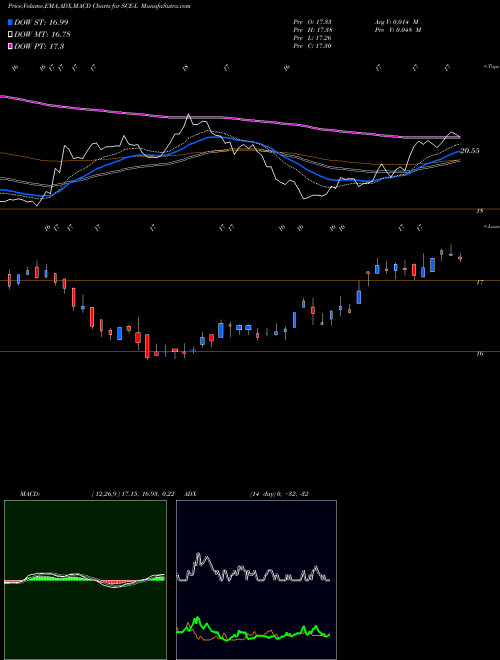
Task: Click the 20.55 price label on EMA chart
Action: coord(470,151)
